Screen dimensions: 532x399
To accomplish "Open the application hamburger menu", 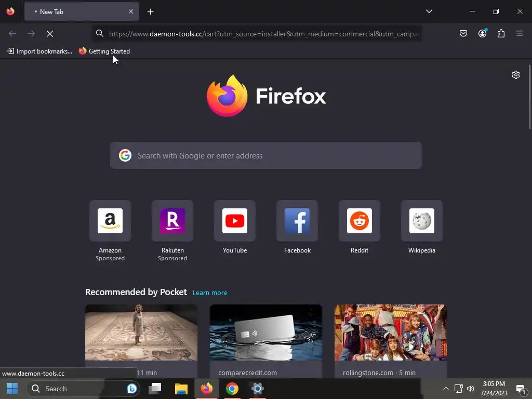I will 519,33.
